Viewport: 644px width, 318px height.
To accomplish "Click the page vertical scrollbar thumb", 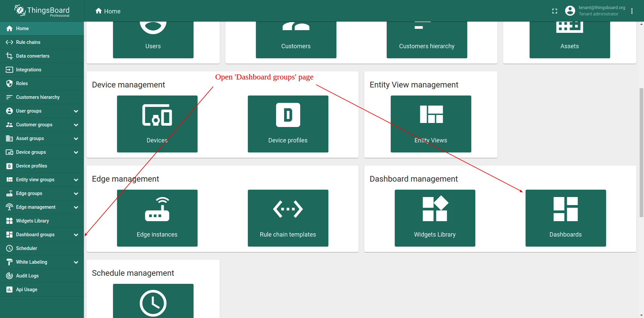I will click(x=641, y=152).
